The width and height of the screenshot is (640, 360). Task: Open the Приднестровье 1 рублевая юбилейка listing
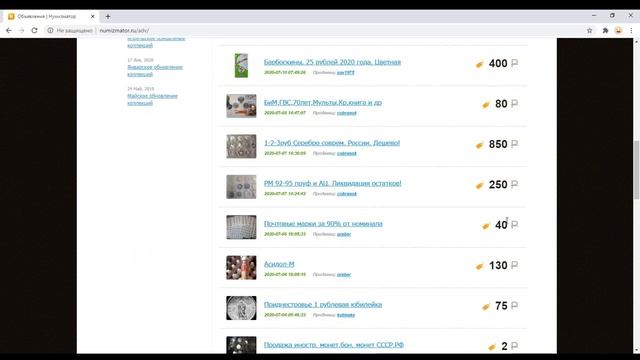(323, 304)
